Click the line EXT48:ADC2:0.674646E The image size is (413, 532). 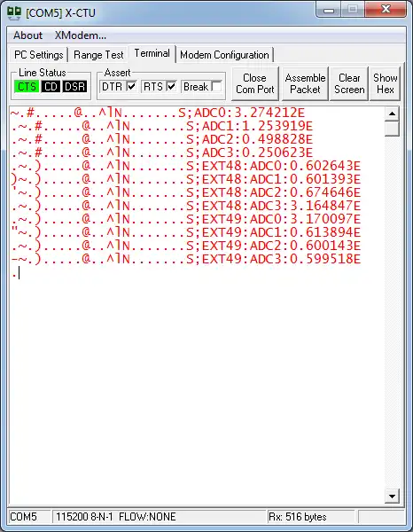click(185, 192)
